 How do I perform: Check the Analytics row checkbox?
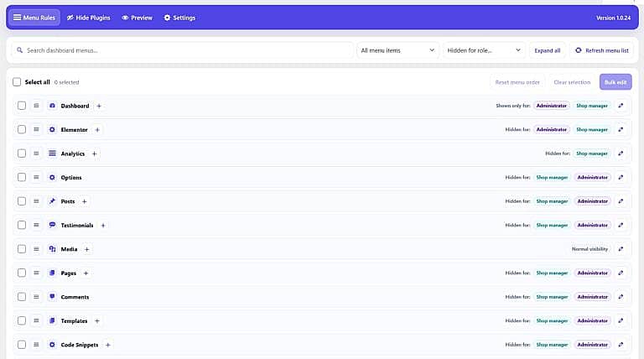22,153
